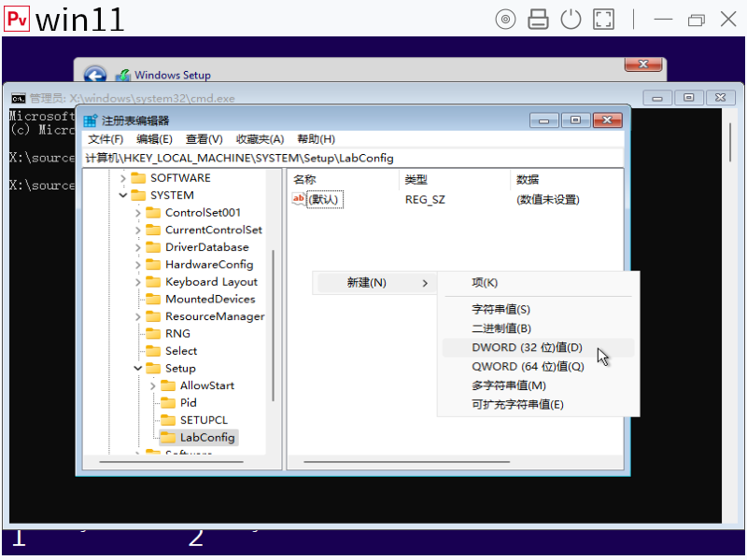Expand the ResourceManager key
This screenshot has height=560, width=747.
(x=137, y=316)
